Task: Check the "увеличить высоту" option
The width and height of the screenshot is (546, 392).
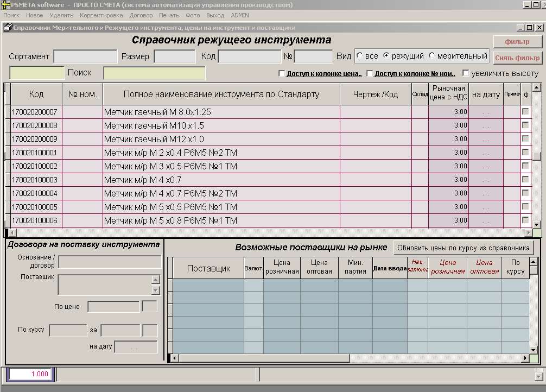Action: (466, 73)
